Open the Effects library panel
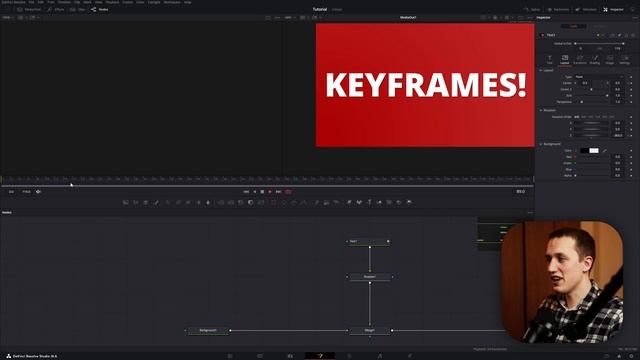The height and width of the screenshot is (360, 640). pos(56,9)
